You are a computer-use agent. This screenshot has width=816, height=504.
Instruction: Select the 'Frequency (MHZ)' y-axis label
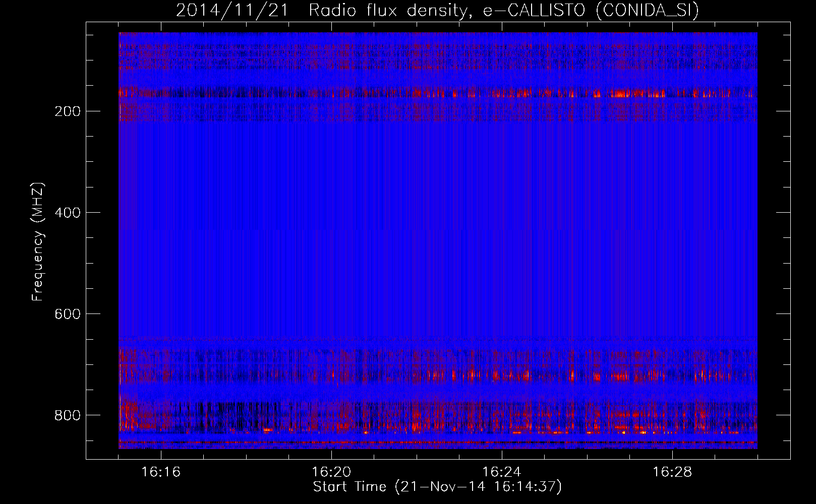tap(38, 241)
